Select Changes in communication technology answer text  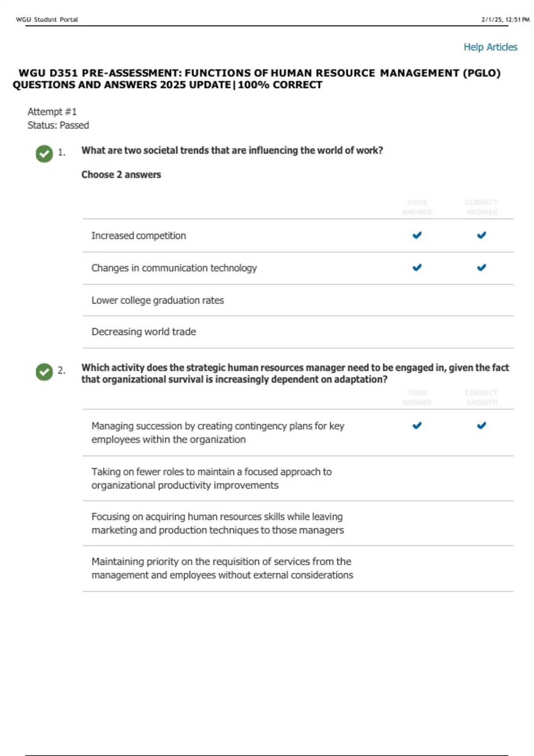[x=174, y=268]
